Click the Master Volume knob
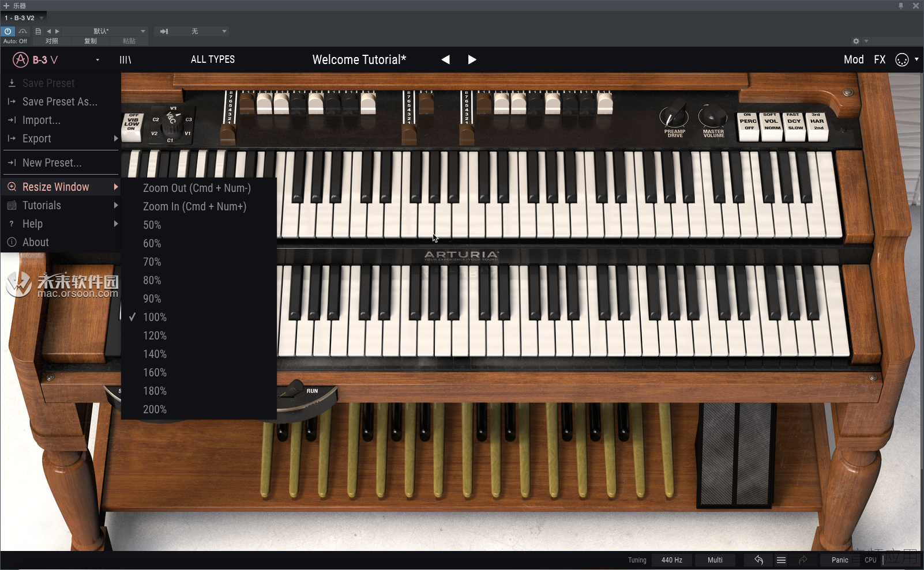 [x=713, y=116]
